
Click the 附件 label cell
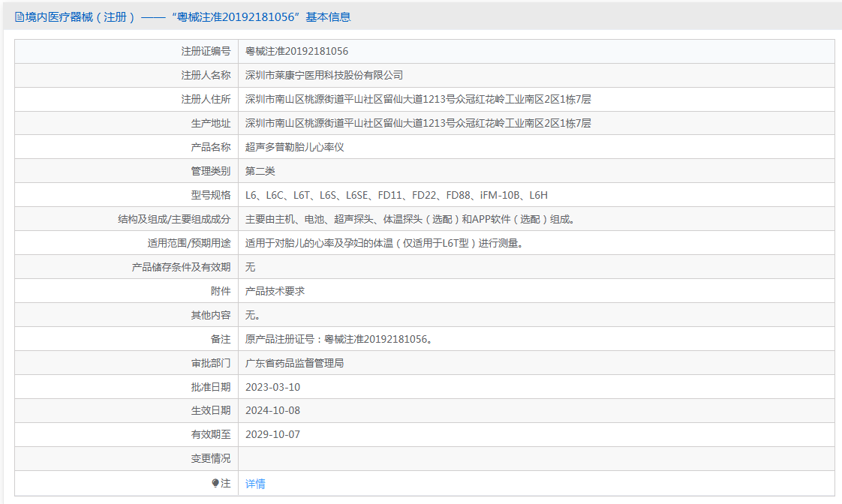tap(126, 292)
